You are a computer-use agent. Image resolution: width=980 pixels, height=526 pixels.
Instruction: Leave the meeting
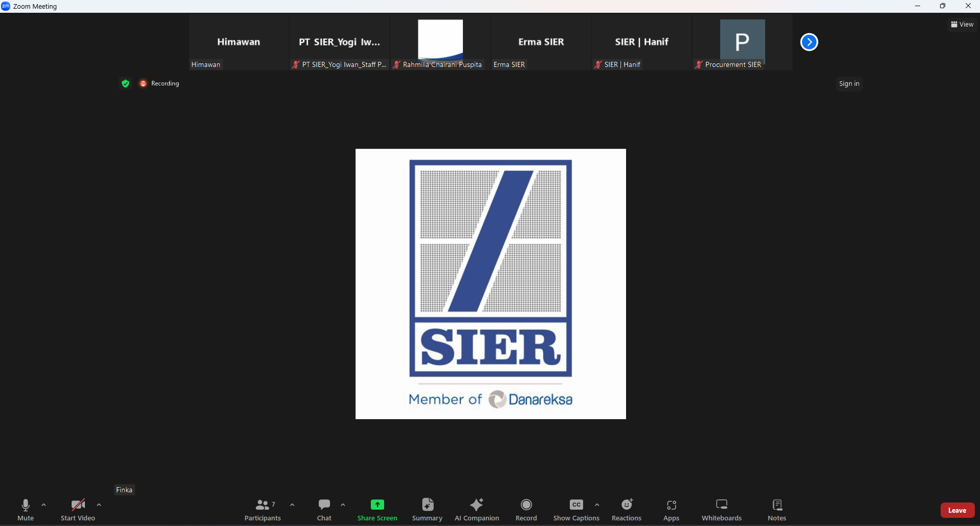tap(957, 510)
